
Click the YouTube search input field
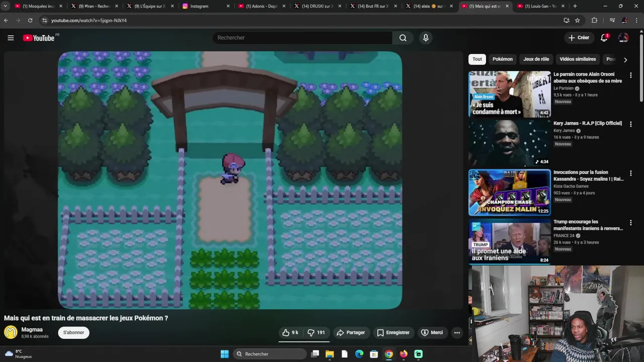point(303,38)
